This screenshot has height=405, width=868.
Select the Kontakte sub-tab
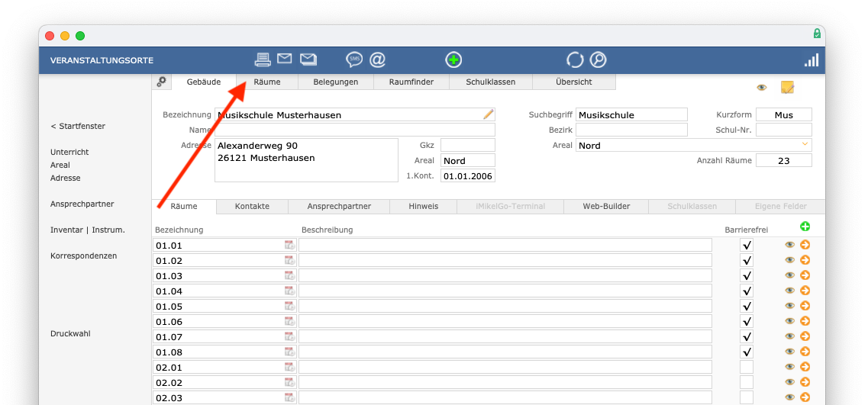[x=252, y=207]
